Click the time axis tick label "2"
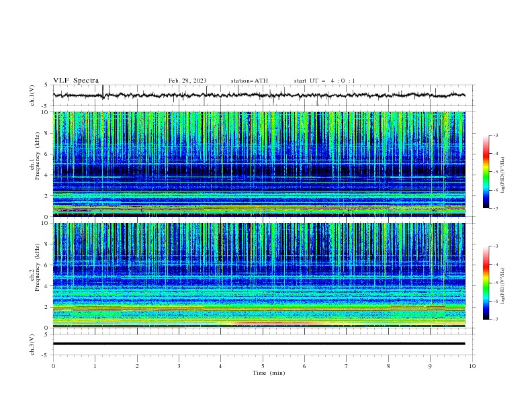The image size is (532, 411). click(137, 366)
